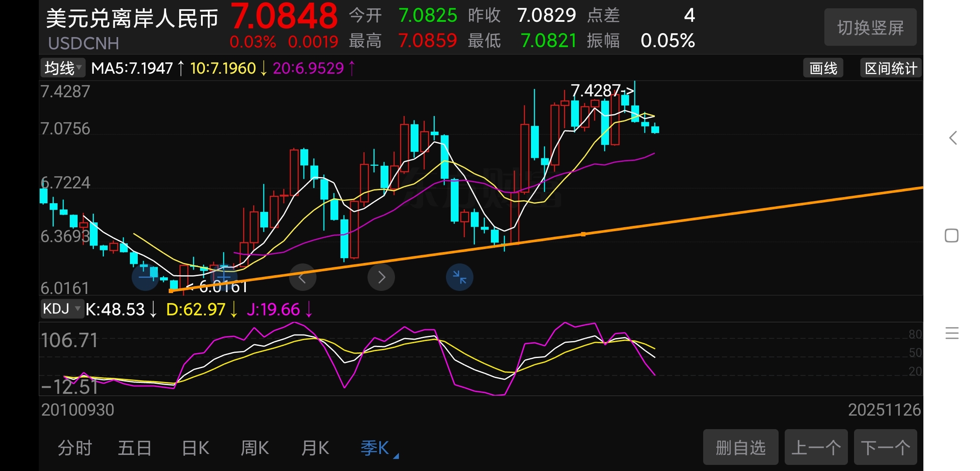
Task: Tap the Android recent apps menu icon
Action: [x=952, y=333]
